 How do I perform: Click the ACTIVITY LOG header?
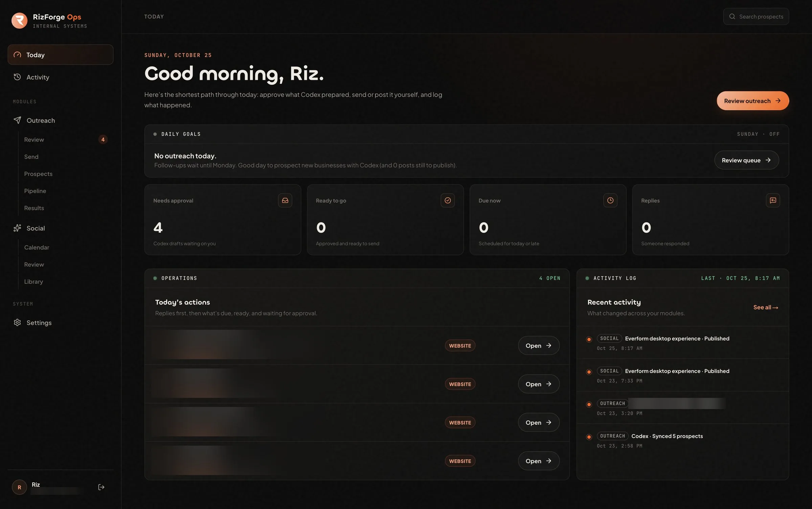pos(615,278)
